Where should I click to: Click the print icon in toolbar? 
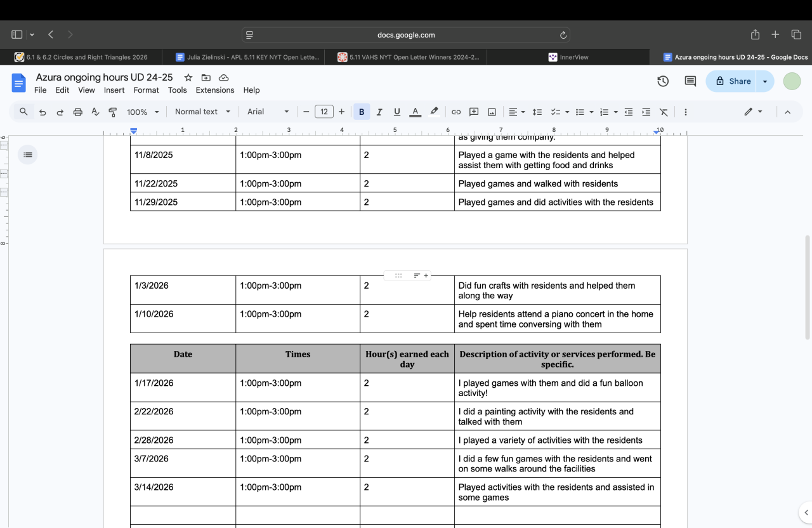pyautogui.click(x=77, y=112)
